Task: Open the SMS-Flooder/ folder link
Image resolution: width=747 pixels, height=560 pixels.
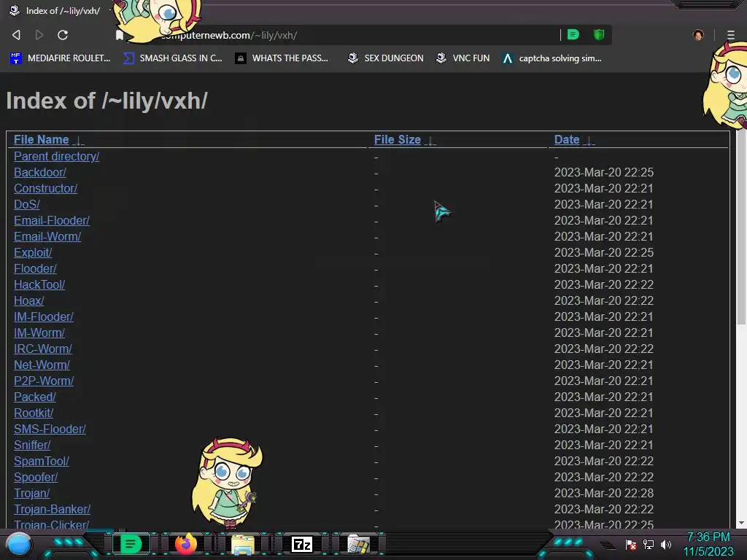Action: point(50,429)
